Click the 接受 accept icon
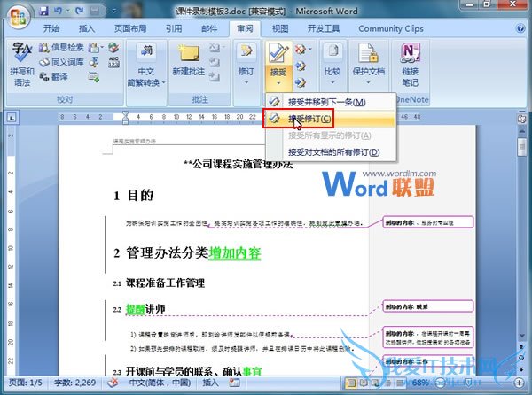 pyautogui.click(x=278, y=54)
